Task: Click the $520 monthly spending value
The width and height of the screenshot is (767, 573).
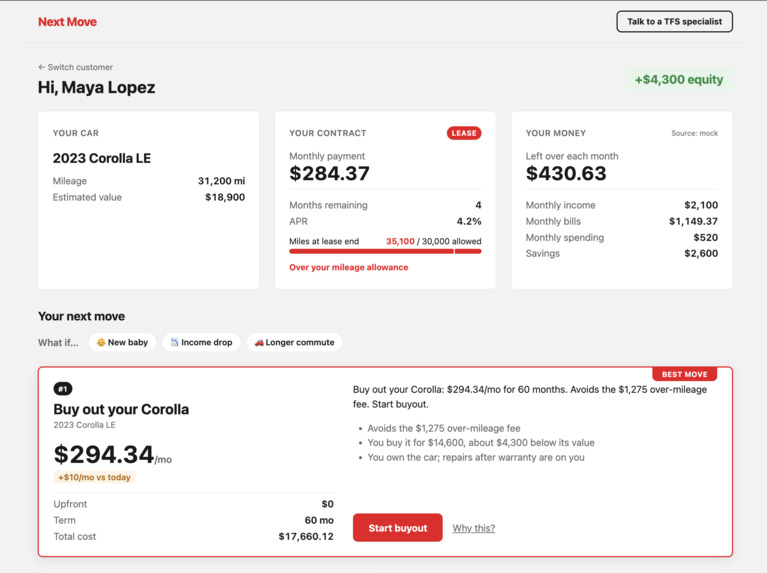Action: point(705,237)
